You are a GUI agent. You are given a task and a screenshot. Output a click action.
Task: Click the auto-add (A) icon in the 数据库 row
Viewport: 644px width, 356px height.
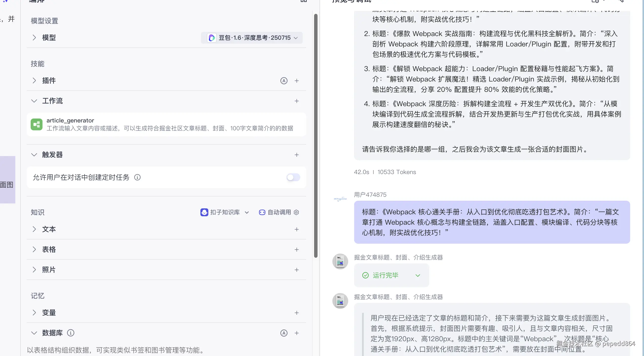point(284,333)
